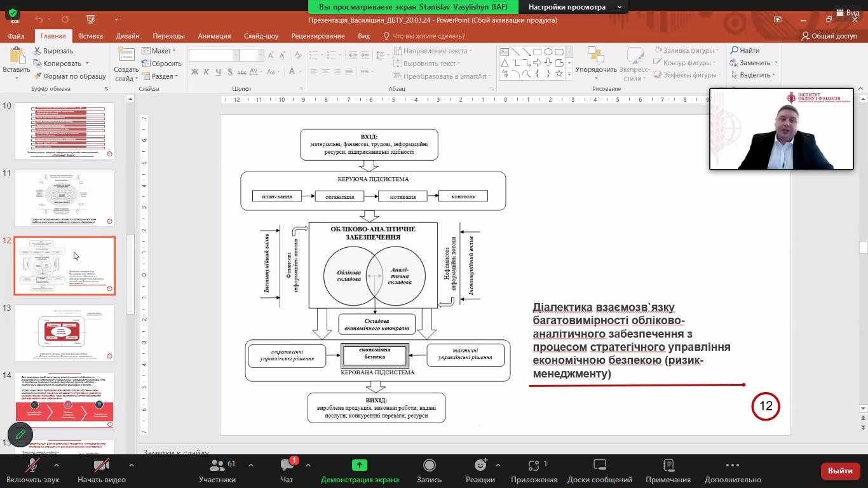Open Zoom Реакции reactions

[x=480, y=471]
